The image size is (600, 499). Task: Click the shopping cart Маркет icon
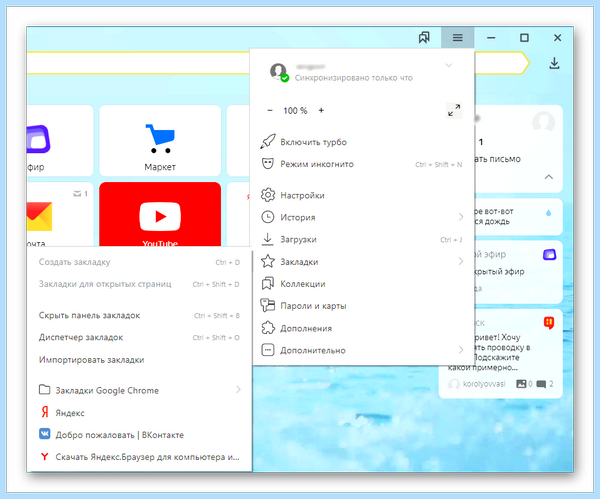(x=160, y=138)
